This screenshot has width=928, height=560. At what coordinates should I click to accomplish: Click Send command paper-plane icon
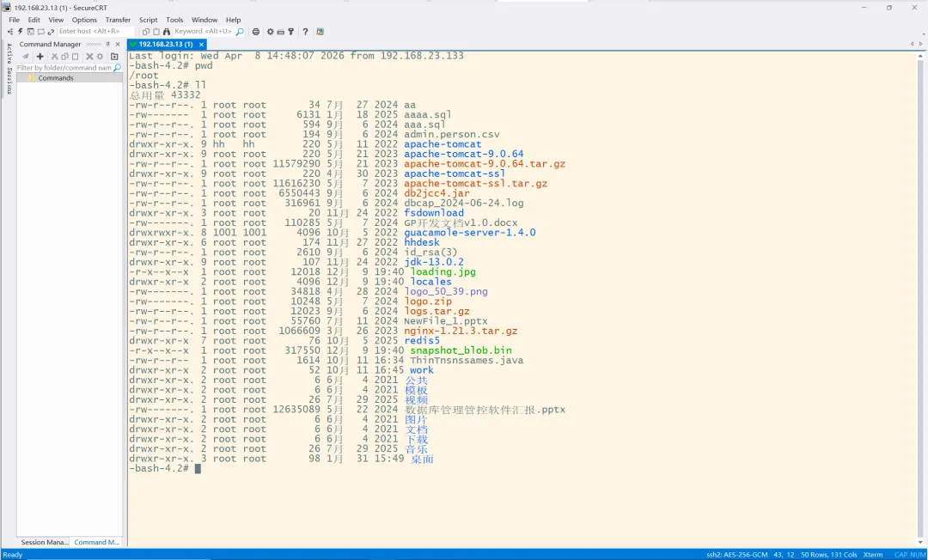click(x=26, y=56)
